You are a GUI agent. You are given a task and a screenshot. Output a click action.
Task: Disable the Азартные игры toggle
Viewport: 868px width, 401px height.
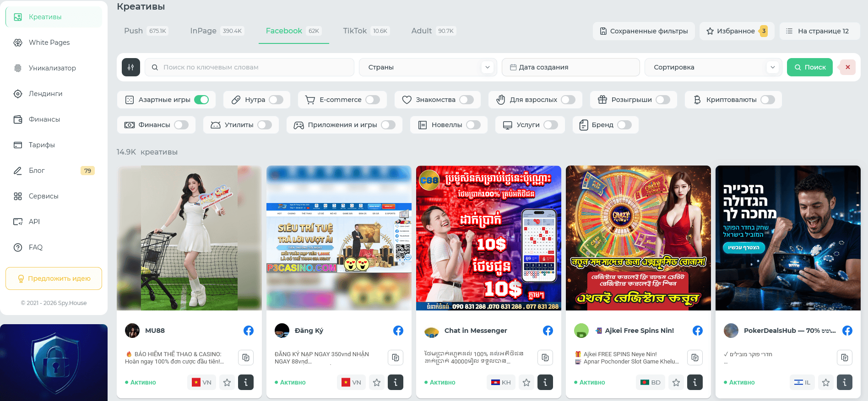(x=201, y=100)
